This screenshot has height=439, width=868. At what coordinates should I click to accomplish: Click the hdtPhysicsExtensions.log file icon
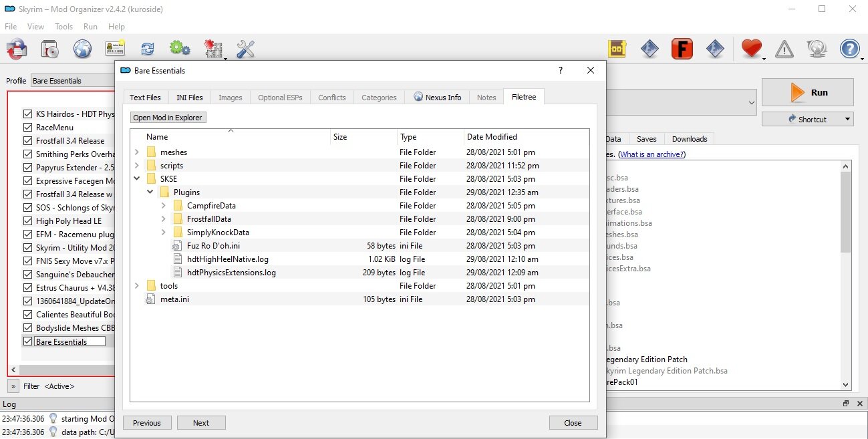point(177,273)
